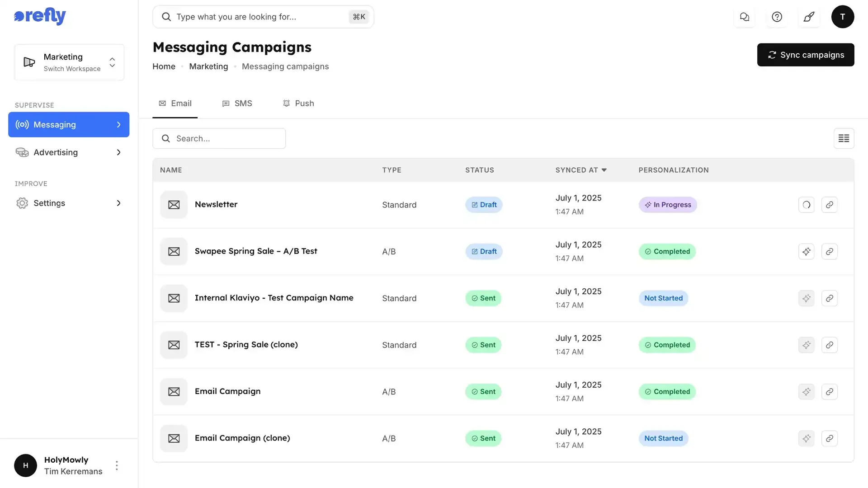868x488 pixels.
Task: Open TEST - Spring Sale (clone)
Action: (x=246, y=344)
